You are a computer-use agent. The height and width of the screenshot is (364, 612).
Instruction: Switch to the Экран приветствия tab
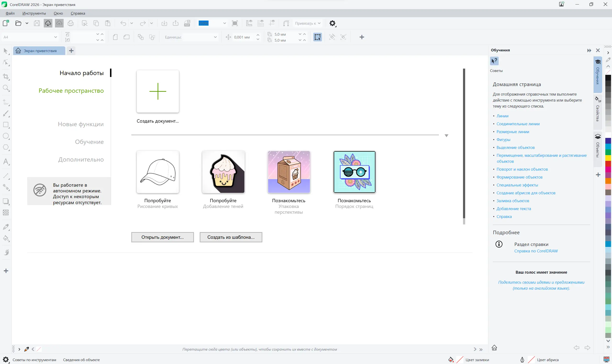[39, 51]
